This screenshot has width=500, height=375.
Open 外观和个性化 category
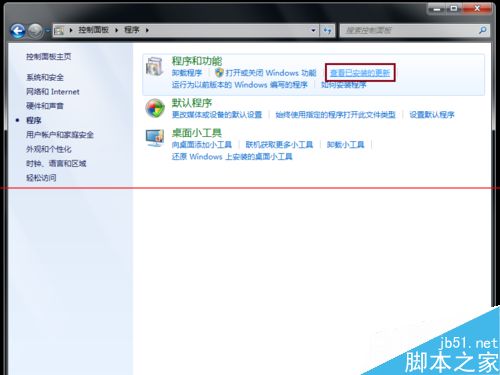[49, 149]
